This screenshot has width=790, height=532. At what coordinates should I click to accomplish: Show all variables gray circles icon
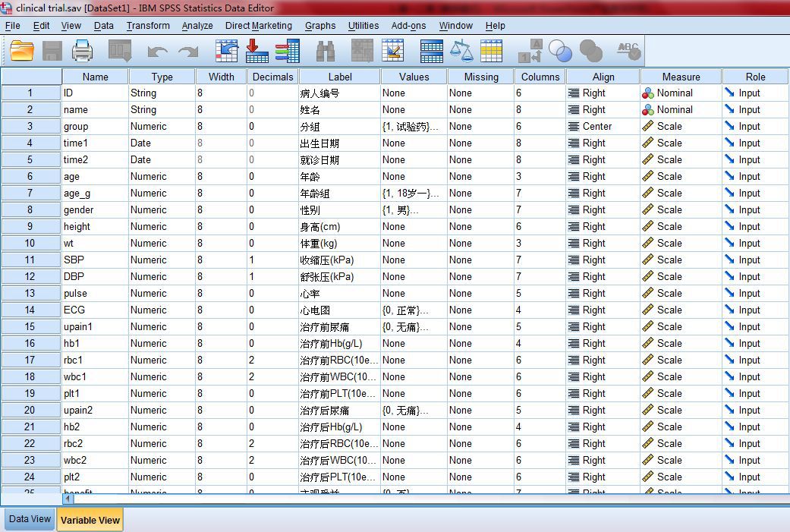591,51
